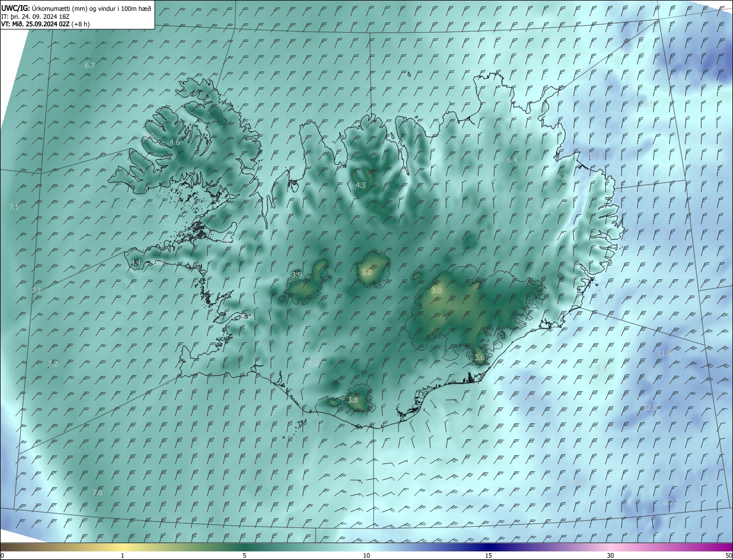Screen dimensions: 733x560
Task: Click the '11.4' value on the map
Action: click(x=596, y=156)
